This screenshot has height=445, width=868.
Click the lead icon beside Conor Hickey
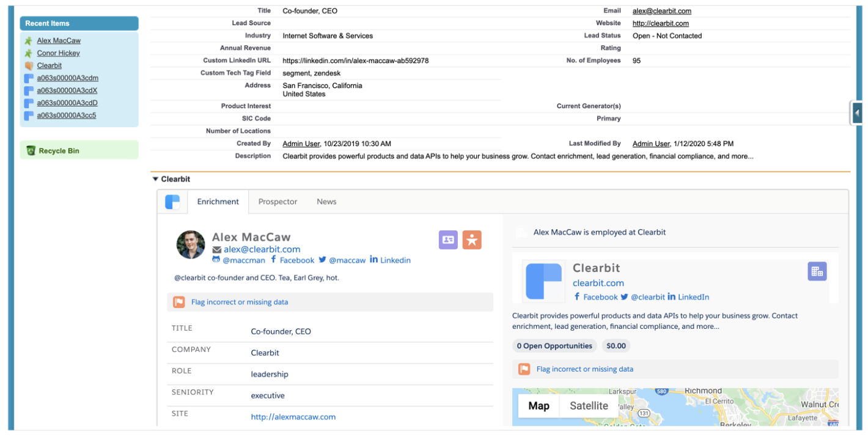29,53
